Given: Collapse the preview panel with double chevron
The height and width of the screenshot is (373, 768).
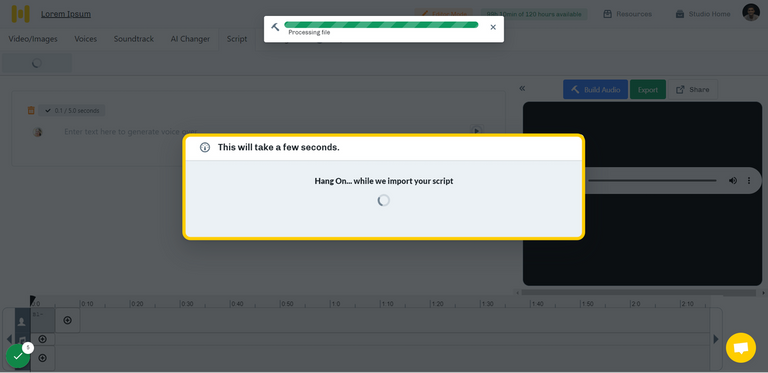Looking at the screenshot, I should click(522, 89).
